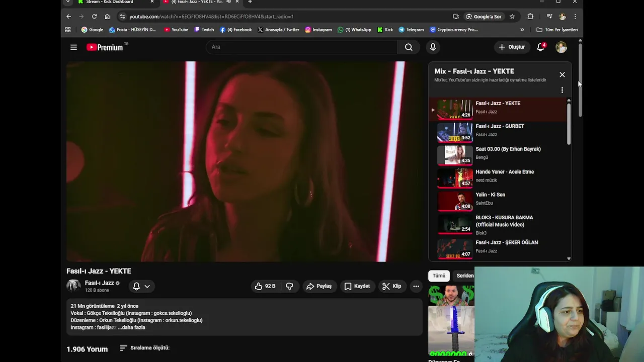The height and width of the screenshot is (362, 644).
Task: Start voice search with the microphone icon
Action: coord(433,47)
